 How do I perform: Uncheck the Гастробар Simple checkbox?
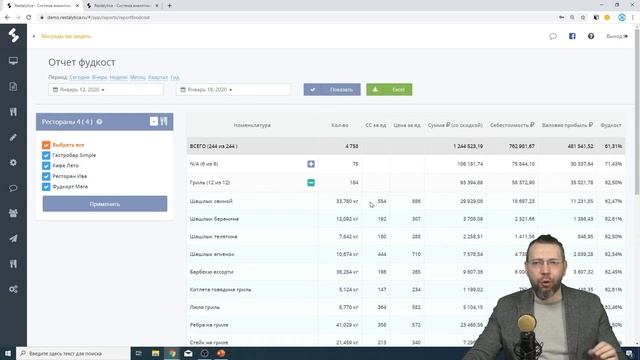click(x=46, y=155)
